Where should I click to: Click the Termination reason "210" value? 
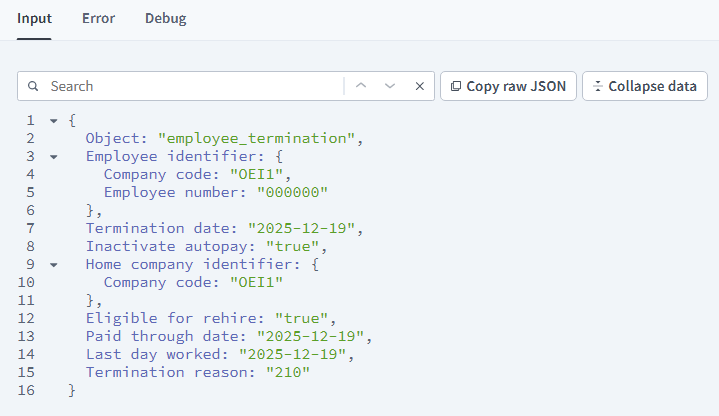286,372
